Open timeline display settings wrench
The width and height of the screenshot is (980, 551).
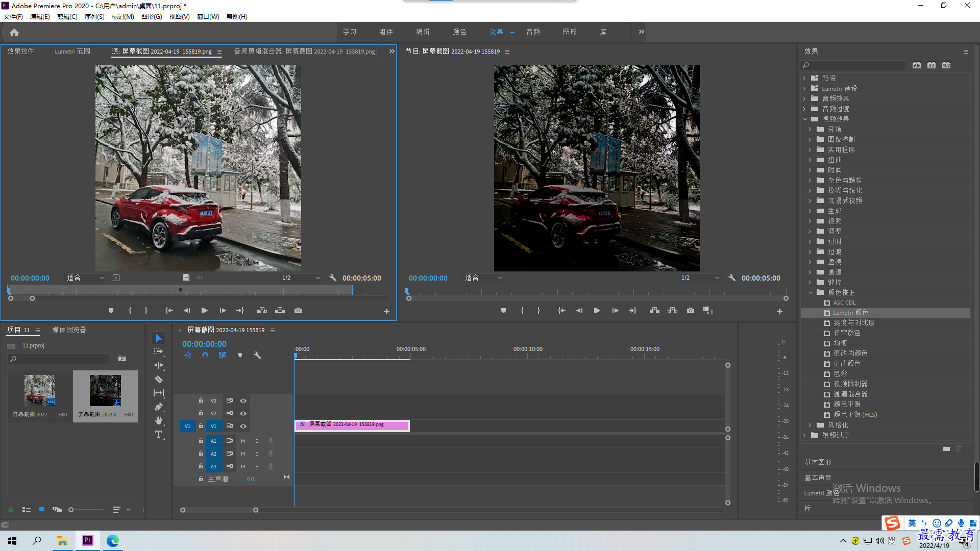257,355
